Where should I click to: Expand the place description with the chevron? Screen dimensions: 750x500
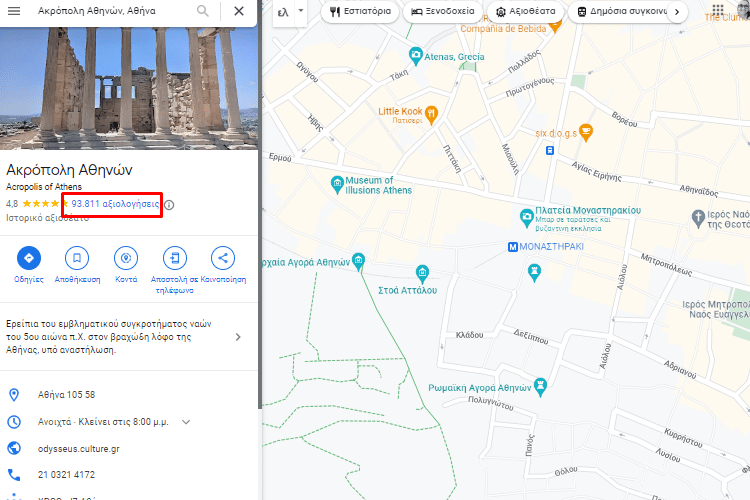(238, 337)
